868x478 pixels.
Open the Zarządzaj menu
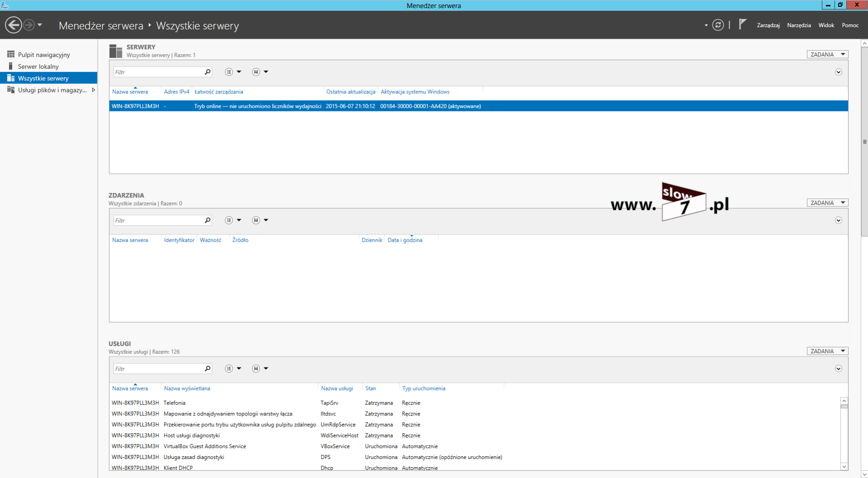pos(768,25)
